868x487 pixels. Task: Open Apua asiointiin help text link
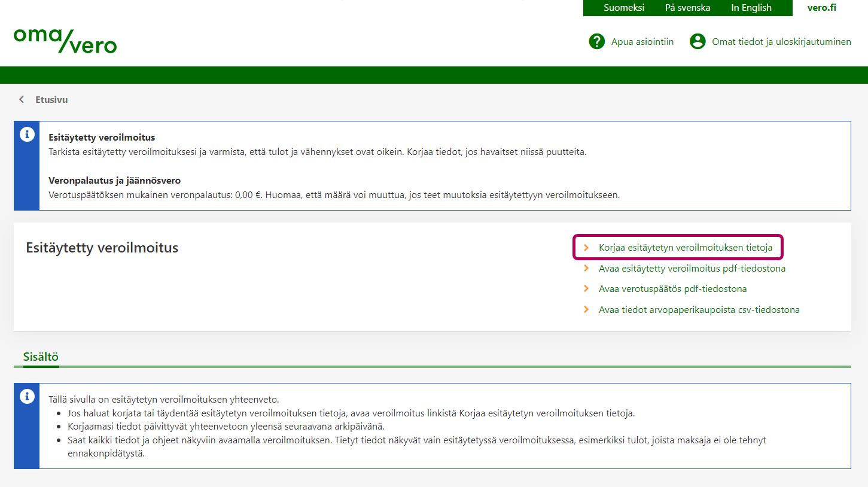642,42
